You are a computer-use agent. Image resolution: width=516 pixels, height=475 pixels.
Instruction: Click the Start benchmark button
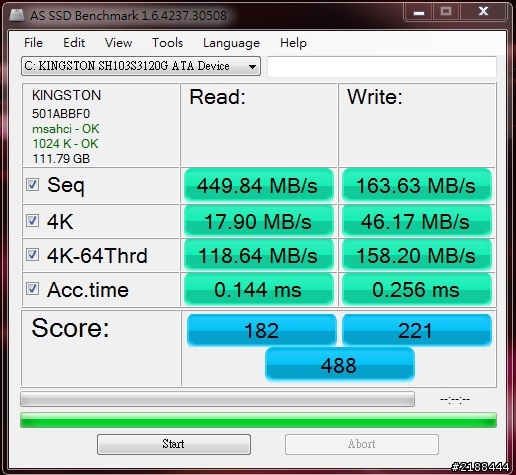pyautogui.click(x=174, y=444)
